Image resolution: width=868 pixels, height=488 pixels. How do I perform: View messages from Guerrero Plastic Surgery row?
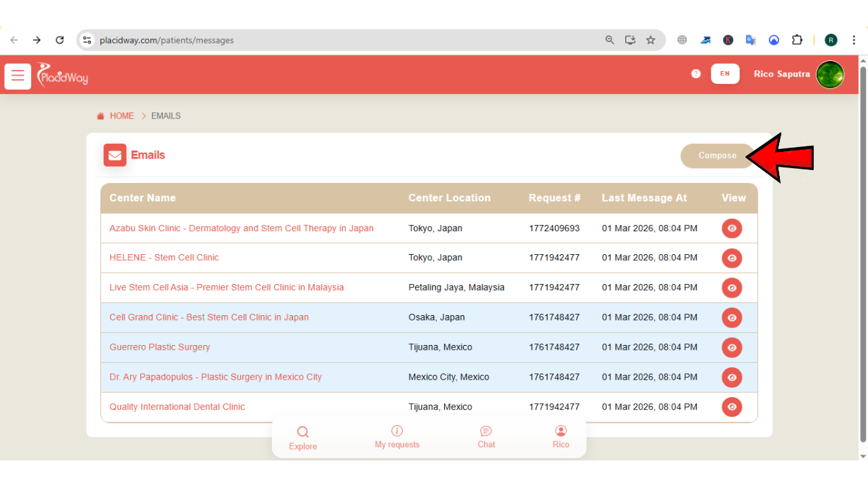732,347
